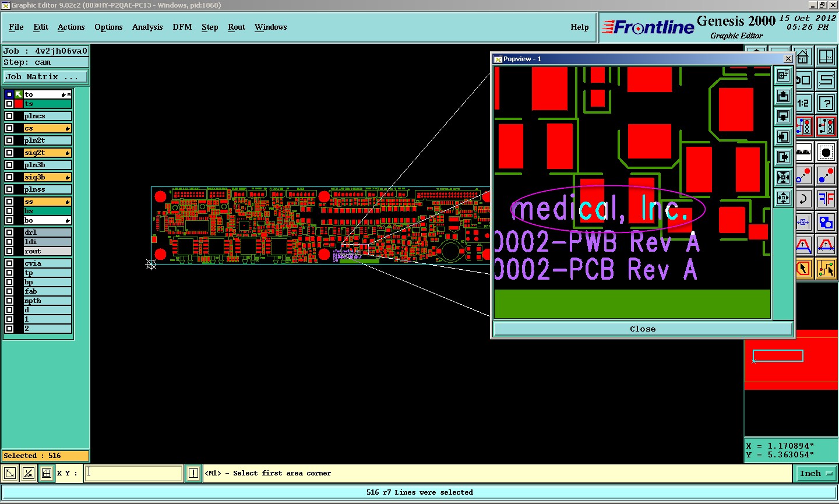
Task: Select the orange polygon arrow selection tool
Action: click(x=804, y=269)
